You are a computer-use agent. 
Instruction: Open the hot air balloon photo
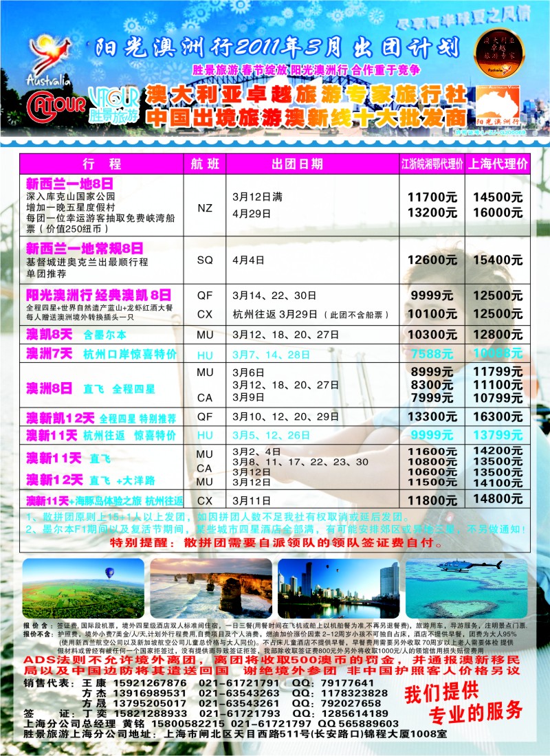[83, 588]
